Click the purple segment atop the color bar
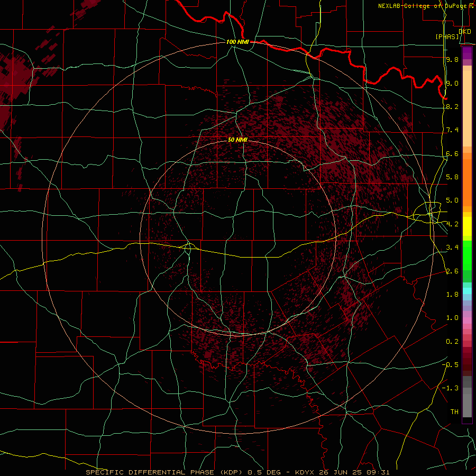The height and width of the screenshot is (476, 476). click(467, 53)
